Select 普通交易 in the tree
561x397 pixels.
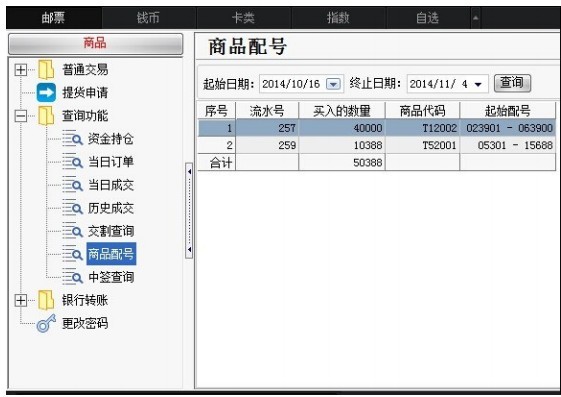(85, 69)
